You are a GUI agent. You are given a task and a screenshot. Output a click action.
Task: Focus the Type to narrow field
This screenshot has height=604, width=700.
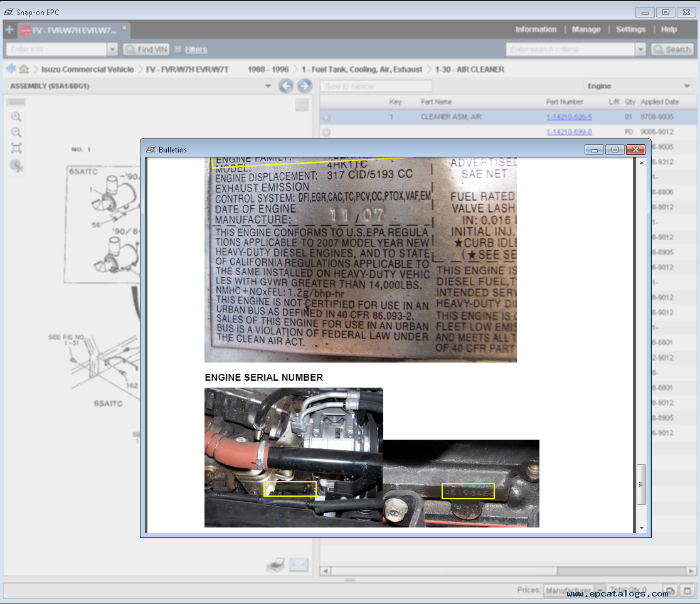376,86
